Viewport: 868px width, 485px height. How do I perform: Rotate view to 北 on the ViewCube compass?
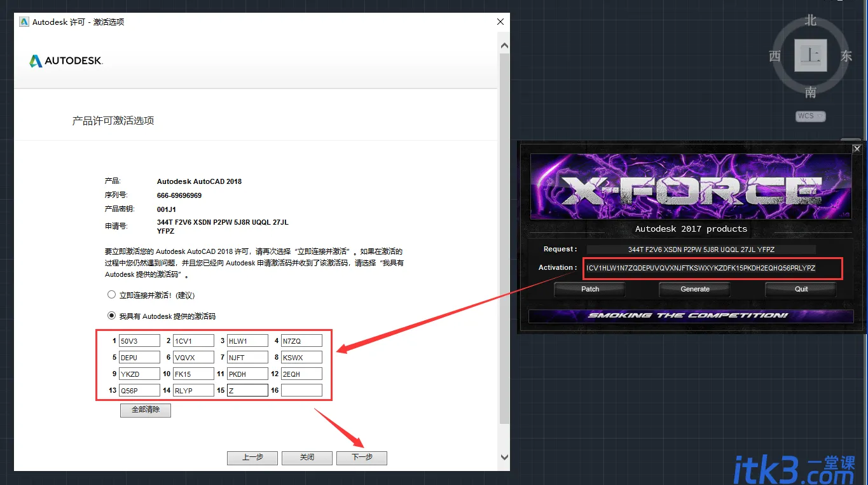(x=810, y=20)
